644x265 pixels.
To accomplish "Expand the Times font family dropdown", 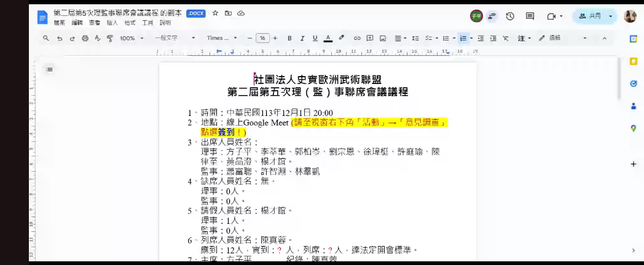I will pyautogui.click(x=222, y=38).
